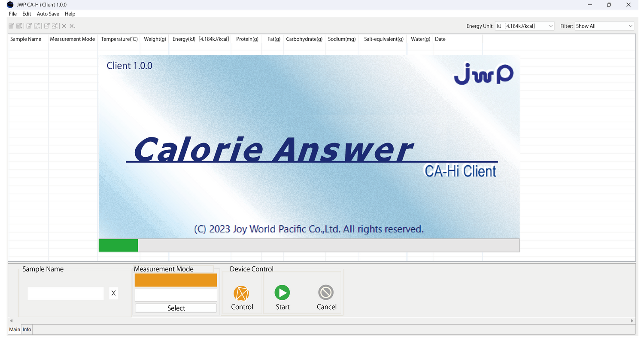
Task: Click the Salt-equivalent(g) column header
Action: point(384,39)
